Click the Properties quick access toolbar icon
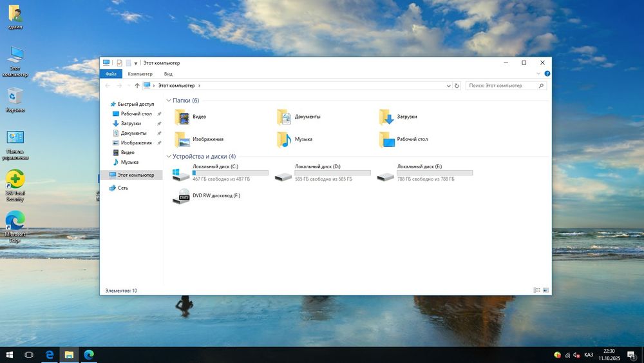 (119, 63)
